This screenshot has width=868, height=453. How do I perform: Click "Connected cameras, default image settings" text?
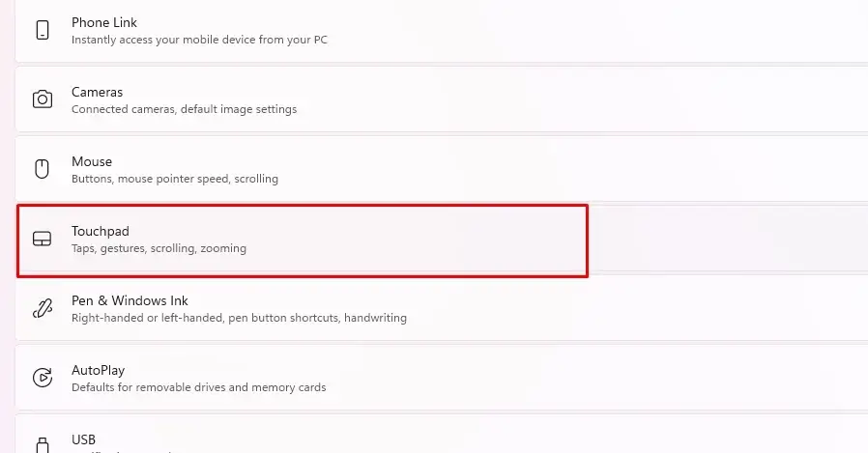pyautogui.click(x=185, y=109)
